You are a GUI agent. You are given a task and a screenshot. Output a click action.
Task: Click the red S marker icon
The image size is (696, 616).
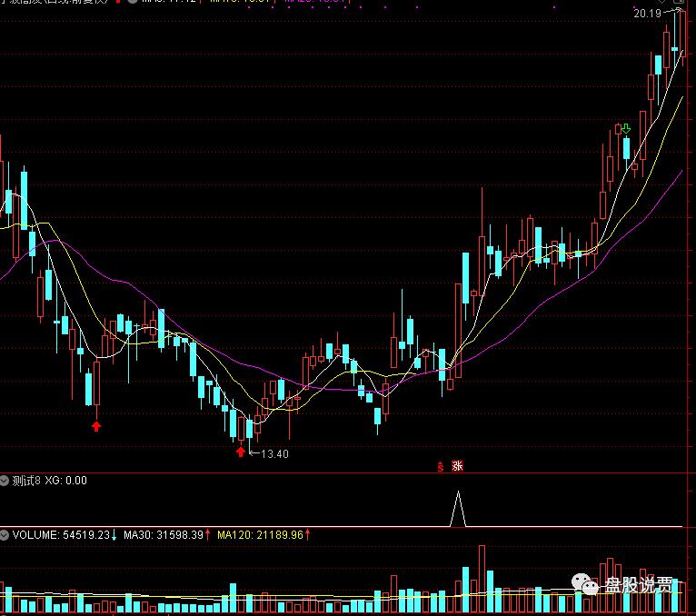coord(441,467)
